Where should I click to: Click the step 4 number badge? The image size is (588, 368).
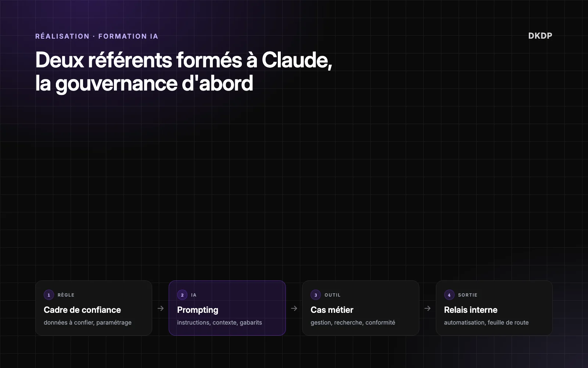[x=449, y=295]
